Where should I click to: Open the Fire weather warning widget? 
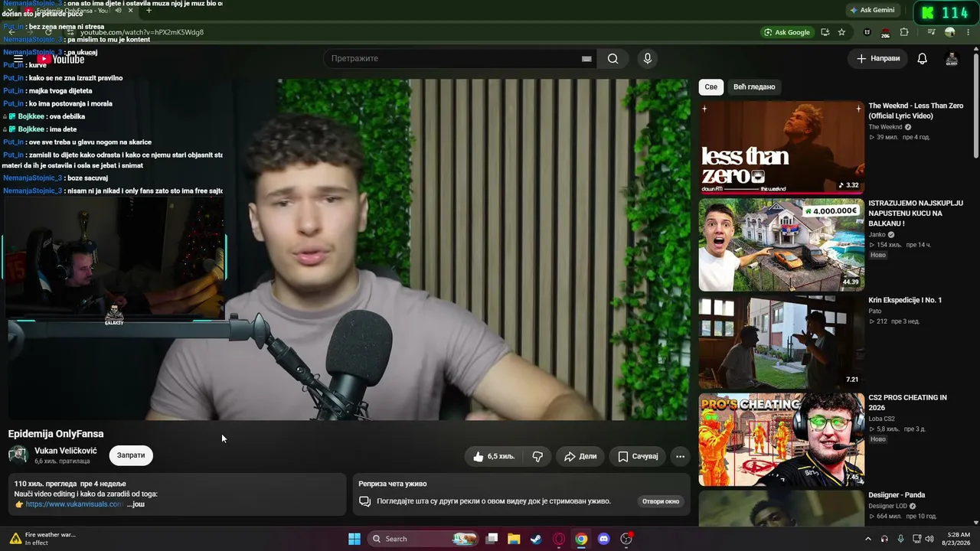[x=44, y=539]
